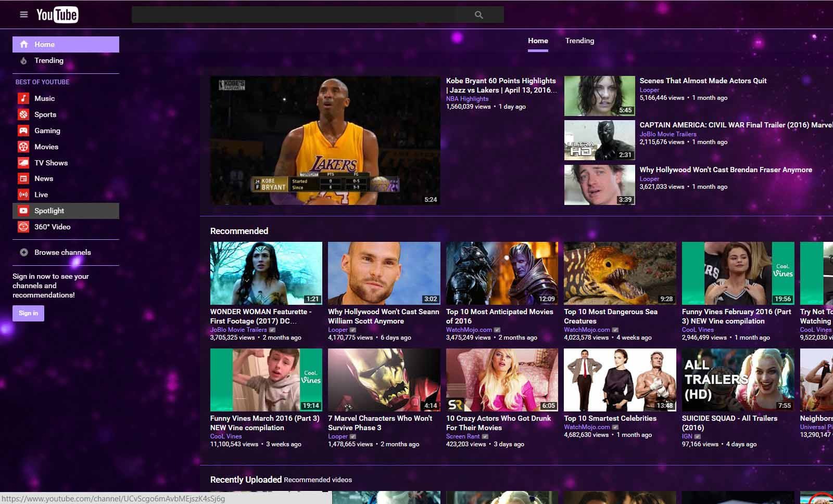Click the Live broadcast icon
Screen dimensions: 833x504
coord(23,195)
